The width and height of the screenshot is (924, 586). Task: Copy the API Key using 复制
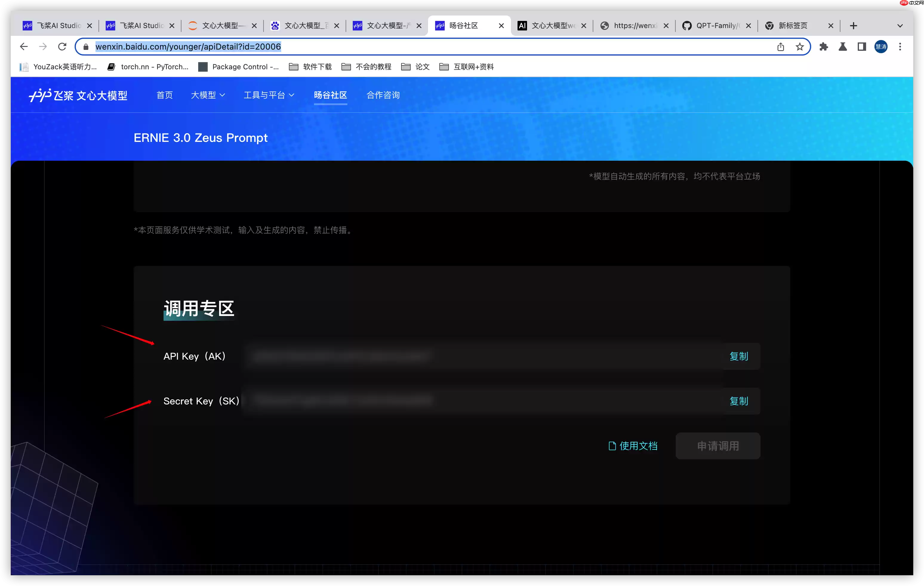[x=739, y=356]
